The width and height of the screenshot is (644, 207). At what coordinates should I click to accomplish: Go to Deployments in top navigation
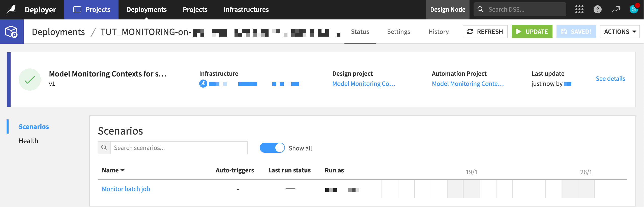click(147, 10)
